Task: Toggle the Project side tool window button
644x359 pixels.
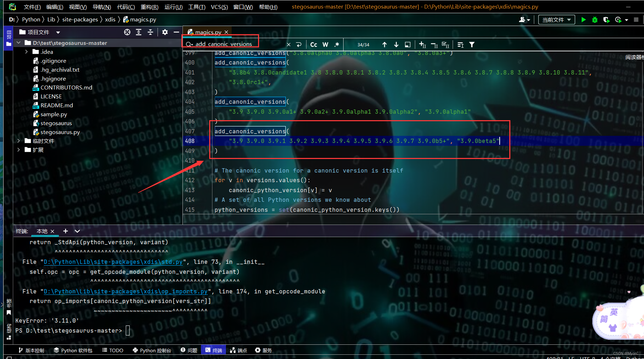Action: (x=9, y=39)
